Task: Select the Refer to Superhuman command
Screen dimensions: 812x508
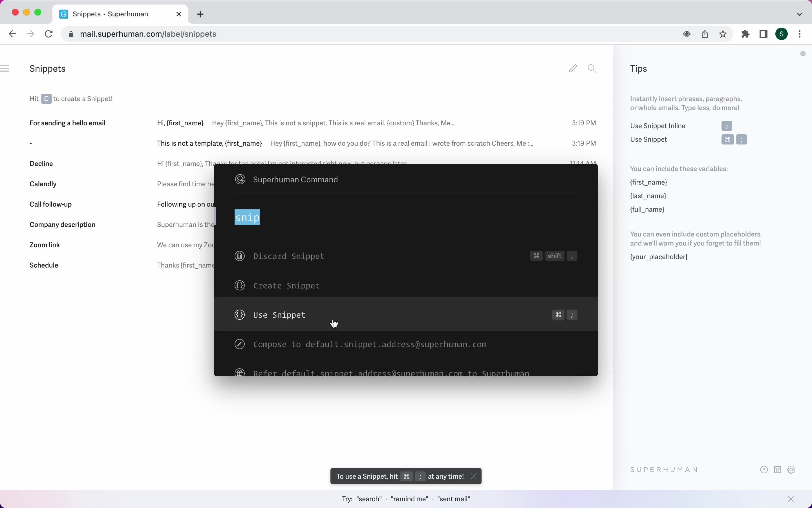Action: click(x=406, y=370)
